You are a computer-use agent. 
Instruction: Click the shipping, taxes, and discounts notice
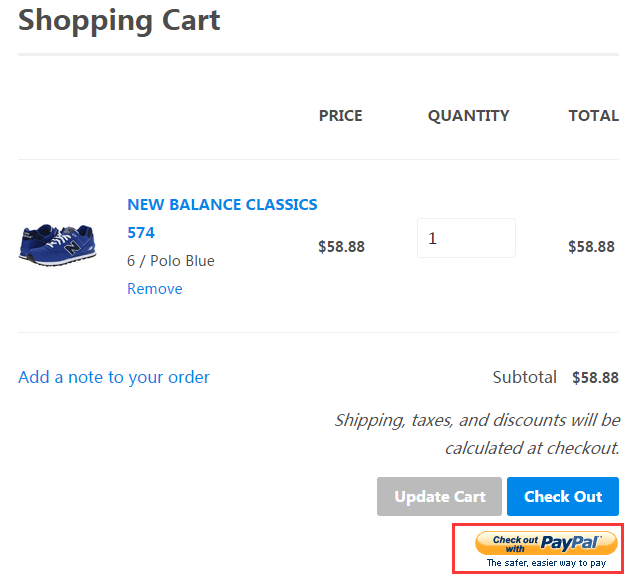(x=477, y=434)
